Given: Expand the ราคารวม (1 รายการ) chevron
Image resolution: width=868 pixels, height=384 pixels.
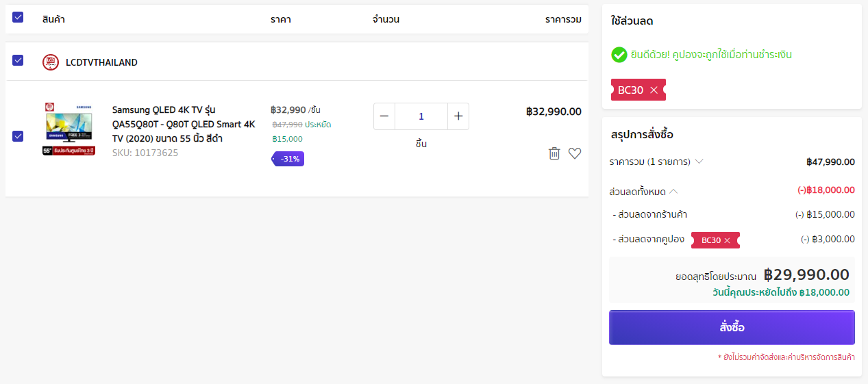Looking at the screenshot, I should click(699, 162).
